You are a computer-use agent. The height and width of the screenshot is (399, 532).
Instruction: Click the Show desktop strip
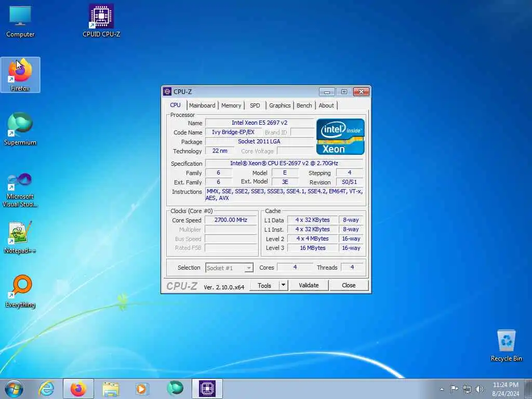pyautogui.click(x=528, y=389)
